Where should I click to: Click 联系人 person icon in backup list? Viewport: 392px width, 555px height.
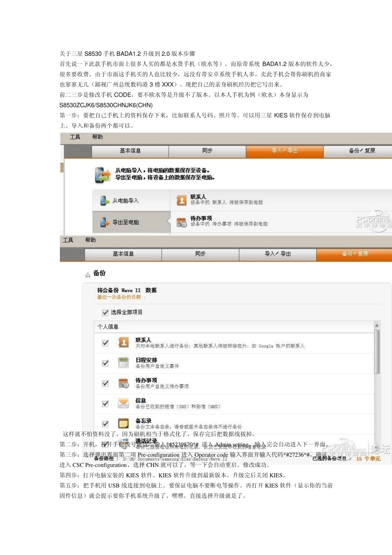point(123,342)
